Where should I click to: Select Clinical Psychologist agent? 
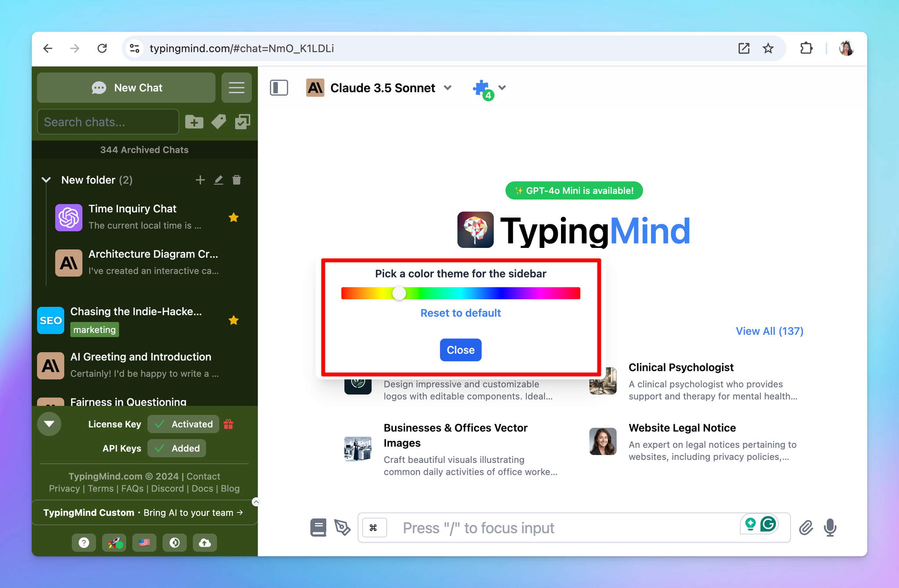click(697, 381)
